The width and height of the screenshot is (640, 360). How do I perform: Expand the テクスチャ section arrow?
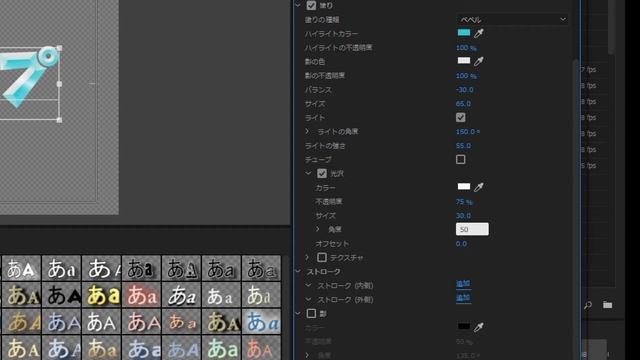tap(307, 257)
